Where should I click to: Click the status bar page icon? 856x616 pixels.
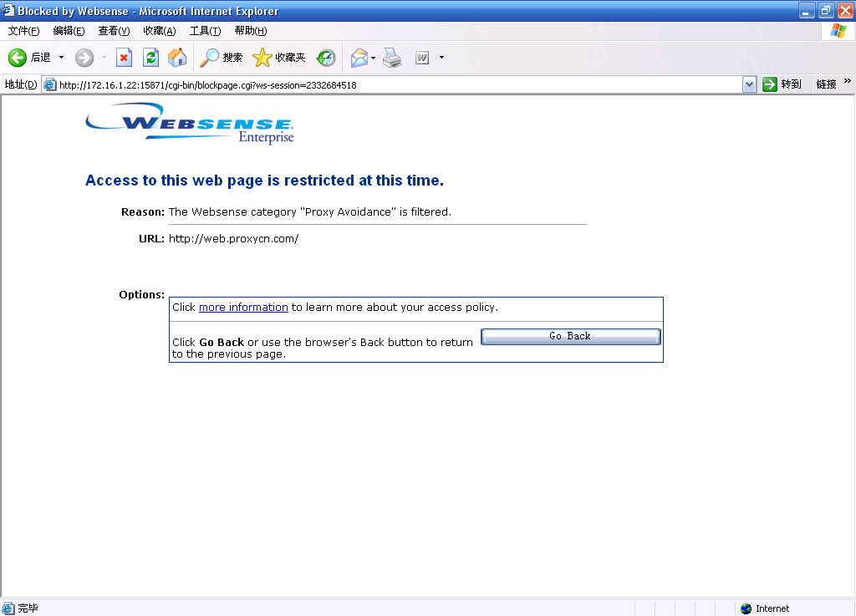pyautogui.click(x=8, y=608)
